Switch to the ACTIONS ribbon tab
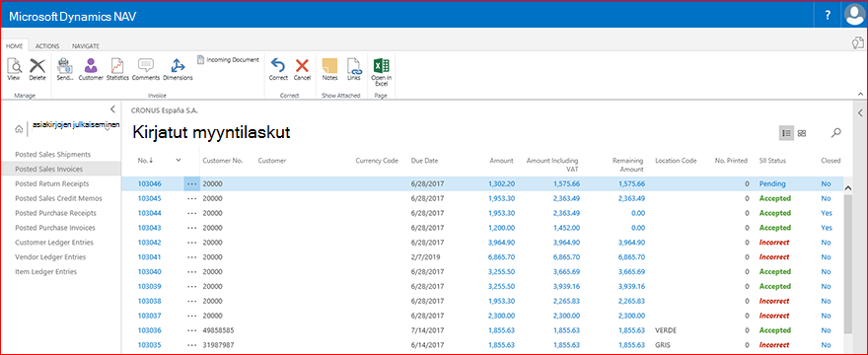868x355 pixels. pos(47,46)
